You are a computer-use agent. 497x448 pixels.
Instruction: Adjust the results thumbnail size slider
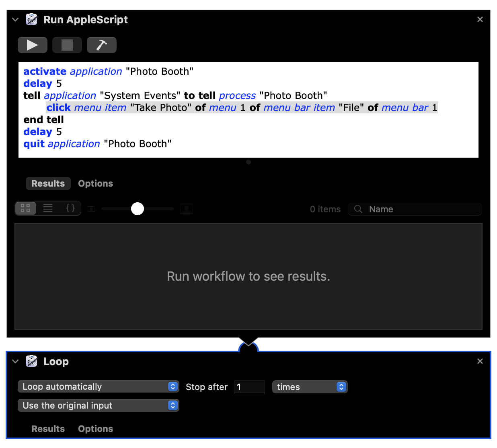point(138,209)
